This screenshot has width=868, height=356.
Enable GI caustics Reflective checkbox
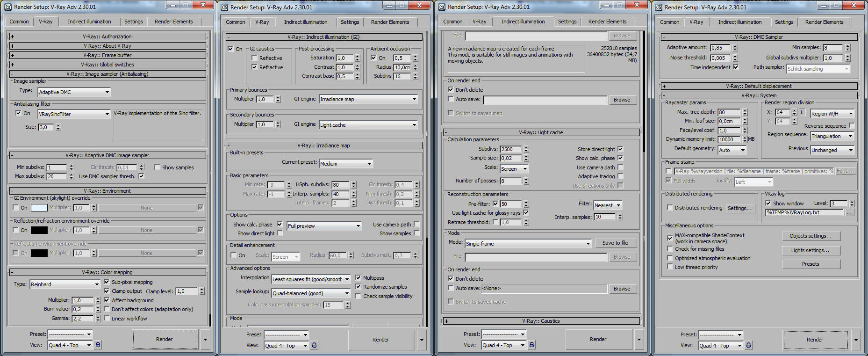254,58
